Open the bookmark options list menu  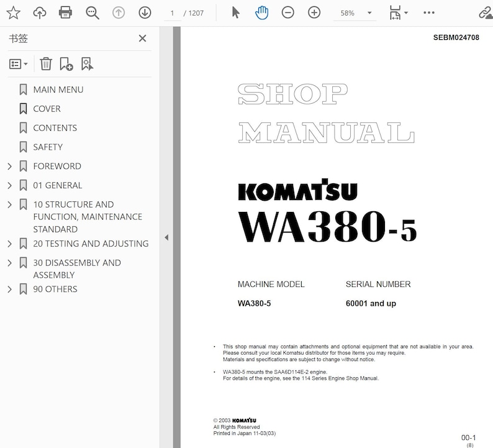point(18,64)
